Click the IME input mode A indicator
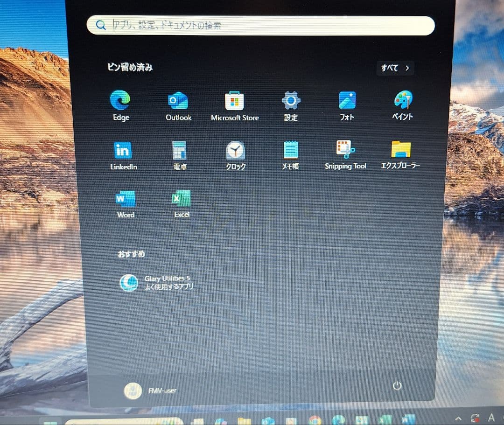Screen dimensions: 504x425 click(x=491, y=418)
